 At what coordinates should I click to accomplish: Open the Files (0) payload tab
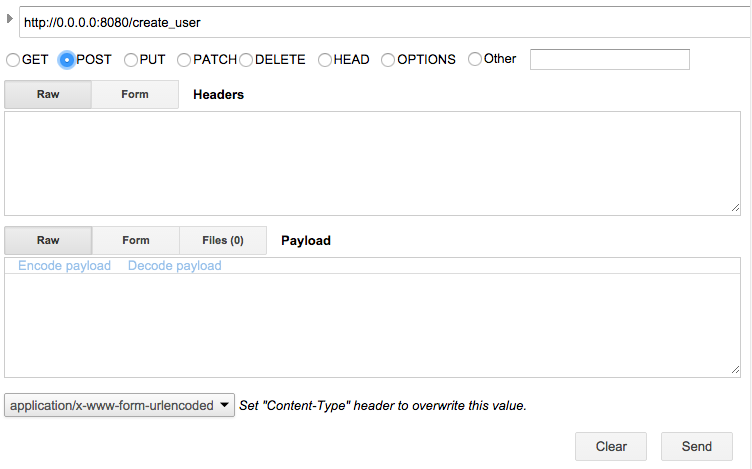223,240
